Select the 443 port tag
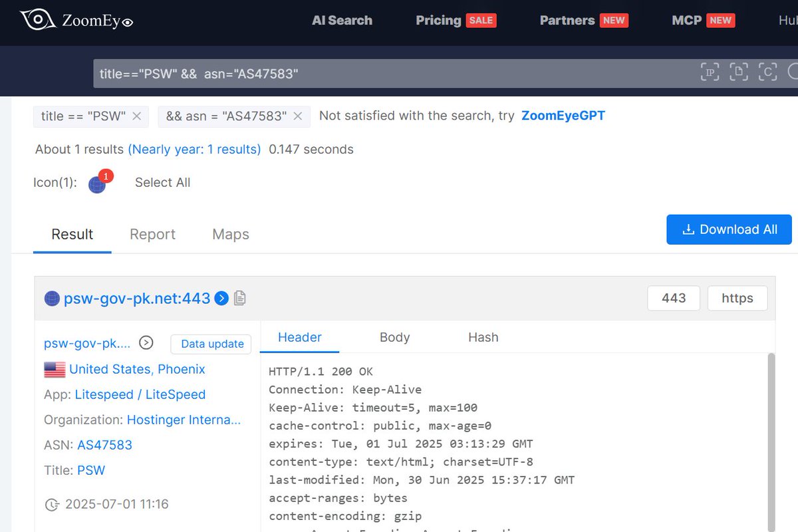Image resolution: width=798 pixels, height=532 pixels. coord(674,299)
